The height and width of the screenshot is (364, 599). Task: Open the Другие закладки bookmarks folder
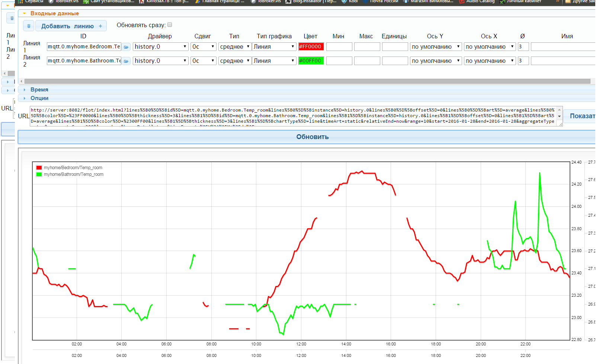tap(580, 1)
